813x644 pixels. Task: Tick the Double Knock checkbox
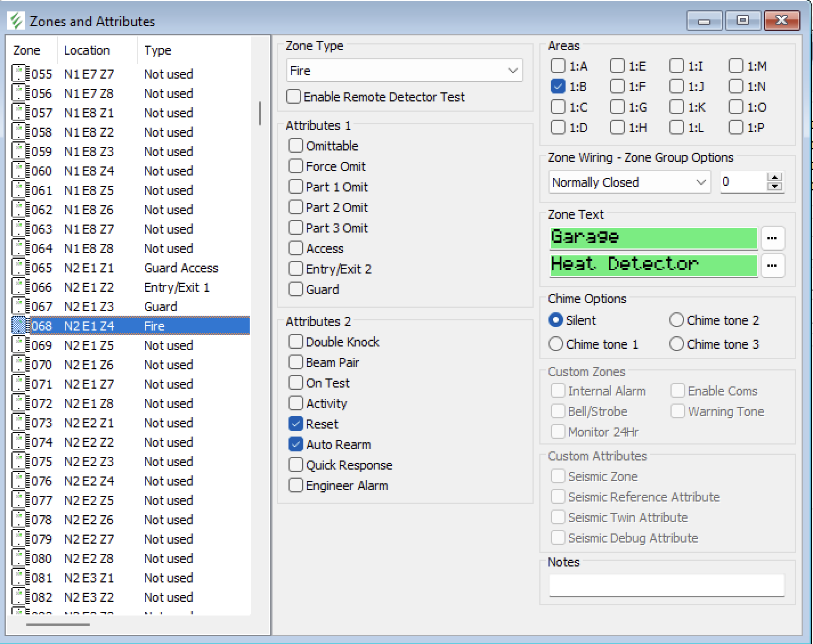click(x=295, y=342)
